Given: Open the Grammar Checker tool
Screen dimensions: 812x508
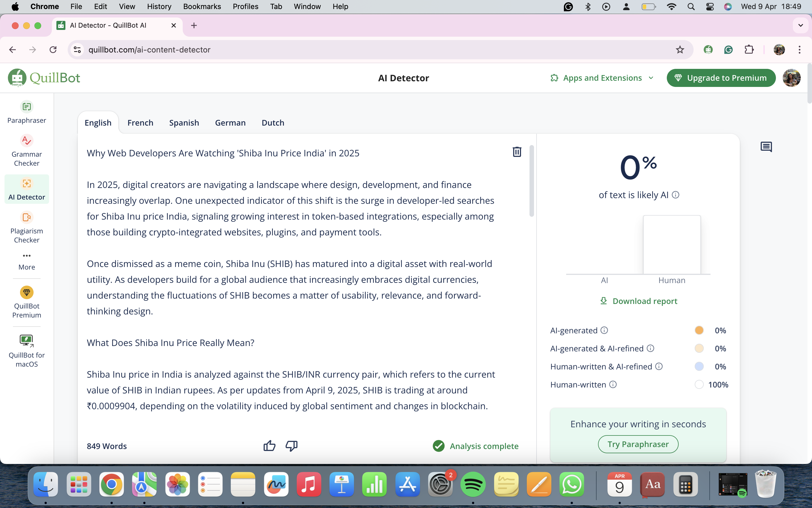Looking at the screenshot, I should point(27,151).
